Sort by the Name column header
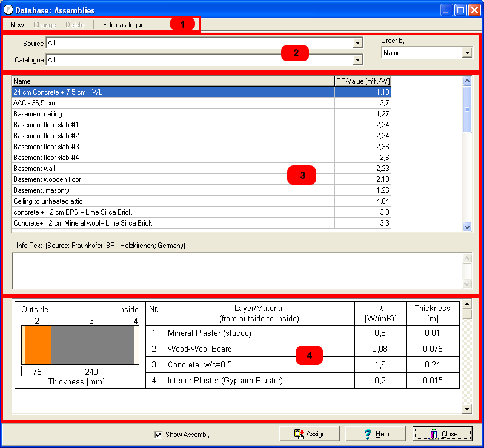 pos(173,81)
